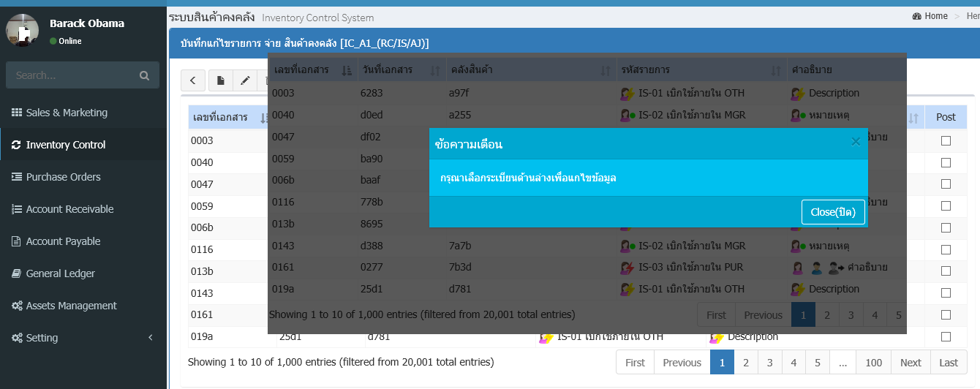Click the Inventory Control refresh icon

point(17,145)
